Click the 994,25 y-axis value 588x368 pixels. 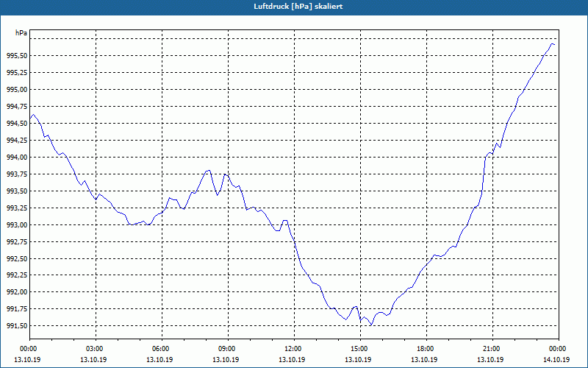[17, 140]
